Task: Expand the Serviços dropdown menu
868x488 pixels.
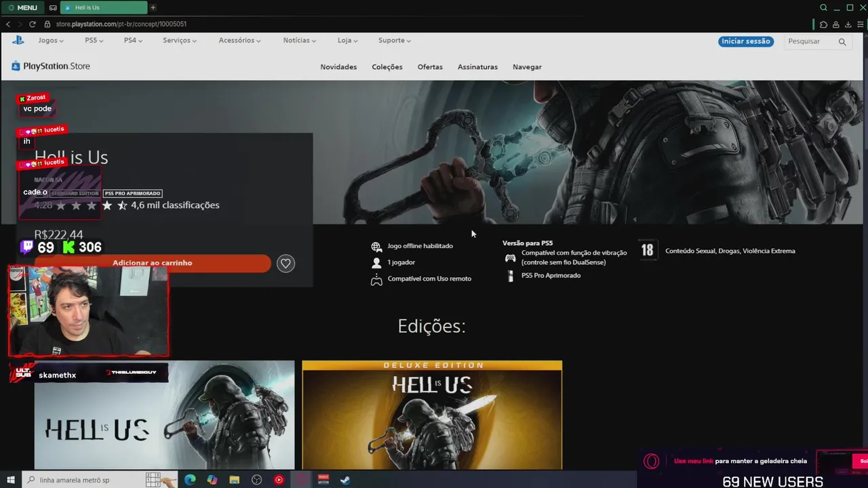Action: (x=180, y=41)
